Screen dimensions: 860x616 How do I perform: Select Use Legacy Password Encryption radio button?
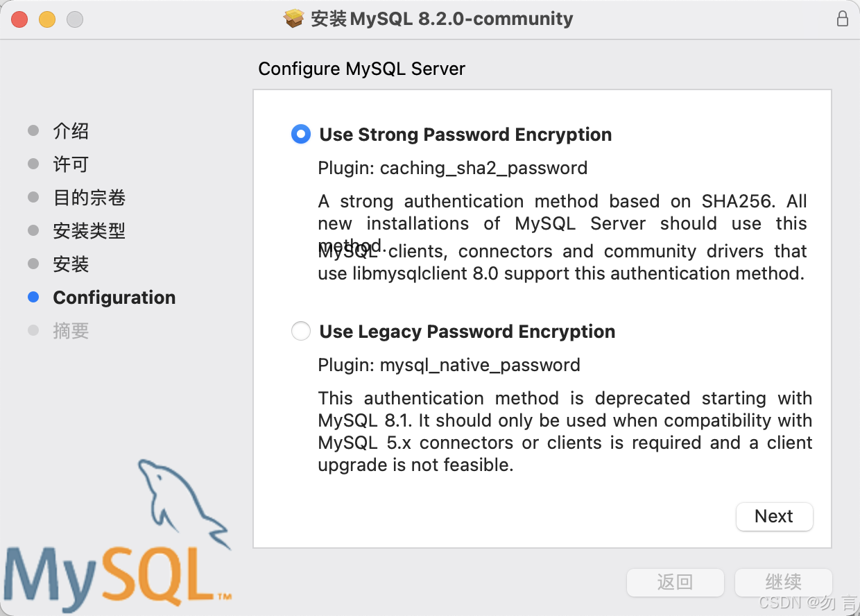coord(301,331)
